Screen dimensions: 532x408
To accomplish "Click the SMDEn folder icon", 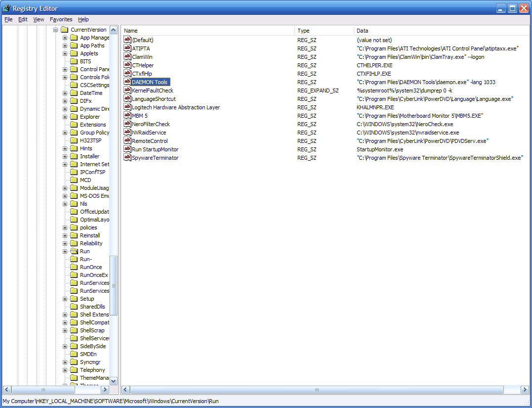I will [x=74, y=354].
